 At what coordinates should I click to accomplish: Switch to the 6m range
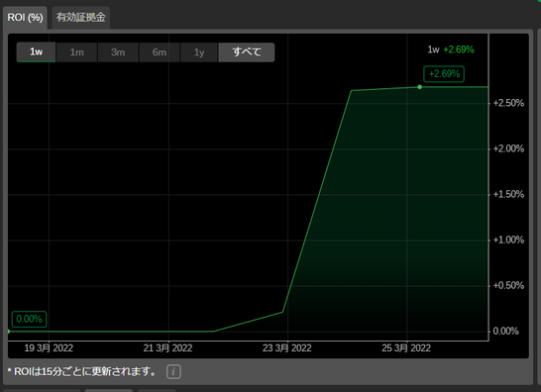(x=160, y=52)
